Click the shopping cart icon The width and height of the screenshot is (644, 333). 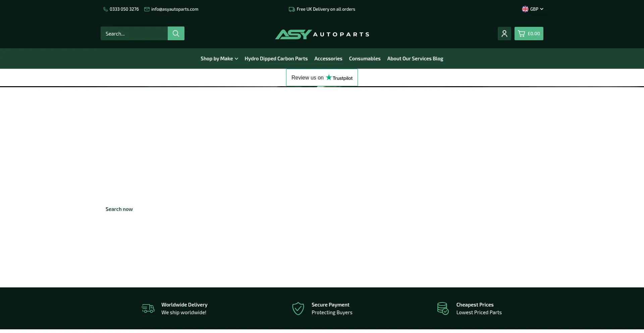tap(521, 33)
